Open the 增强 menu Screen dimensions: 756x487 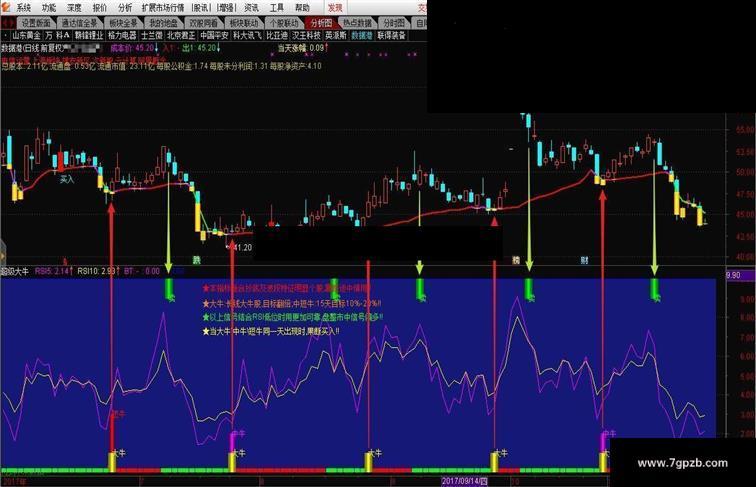[226, 7]
